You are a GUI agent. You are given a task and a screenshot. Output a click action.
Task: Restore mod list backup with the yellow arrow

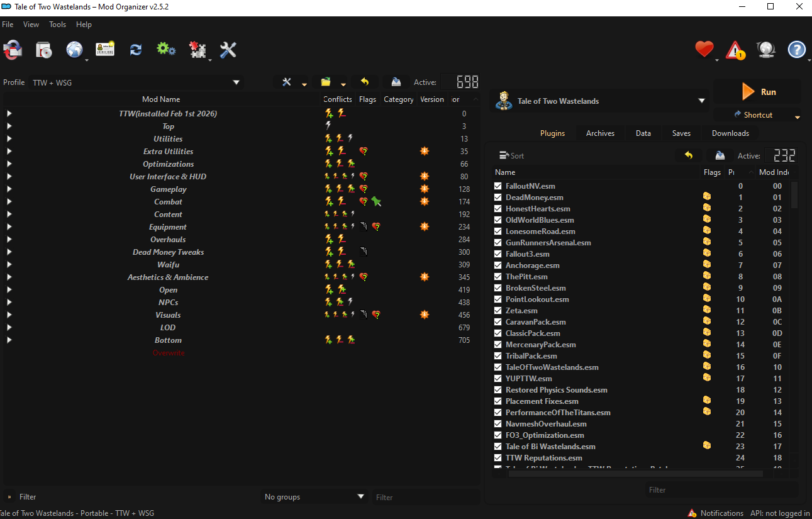365,82
